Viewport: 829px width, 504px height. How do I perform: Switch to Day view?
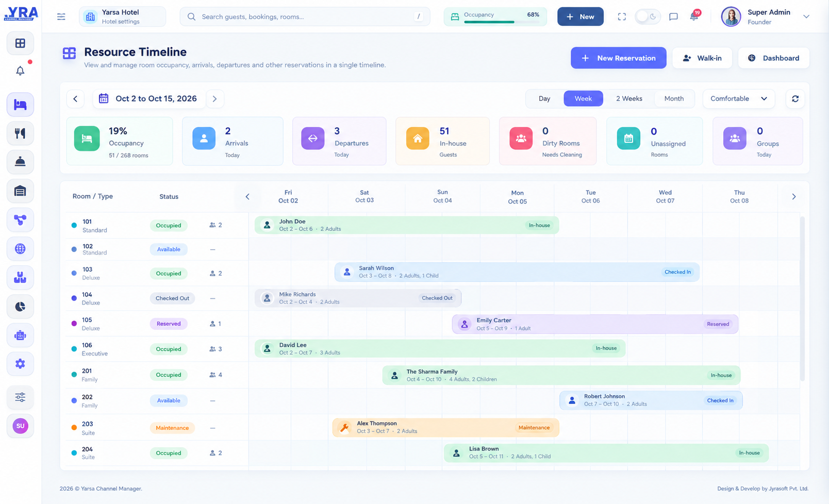click(x=544, y=98)
